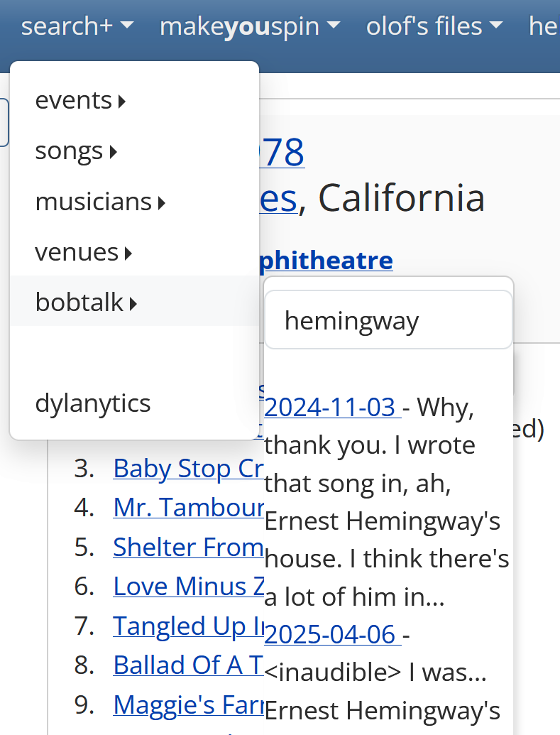Click the Love Minus Zero song link
Viewport: 560px width, 735px height.
point(188,586)
